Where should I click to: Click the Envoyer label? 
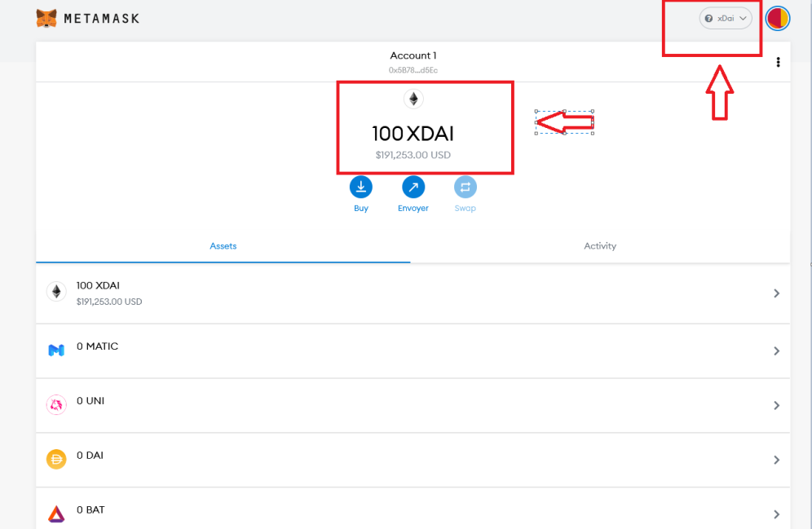click(x=413, y=208)
